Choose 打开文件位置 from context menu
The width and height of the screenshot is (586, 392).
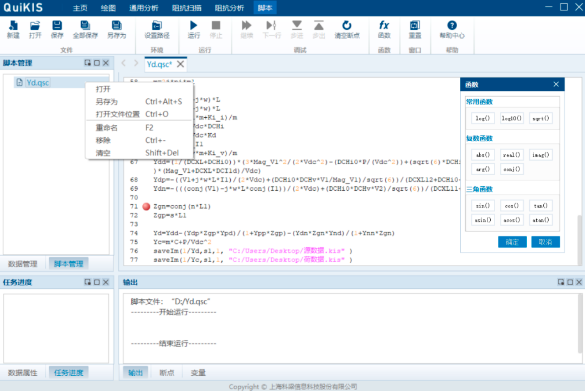pyautogui.click(x=118, y=114)
